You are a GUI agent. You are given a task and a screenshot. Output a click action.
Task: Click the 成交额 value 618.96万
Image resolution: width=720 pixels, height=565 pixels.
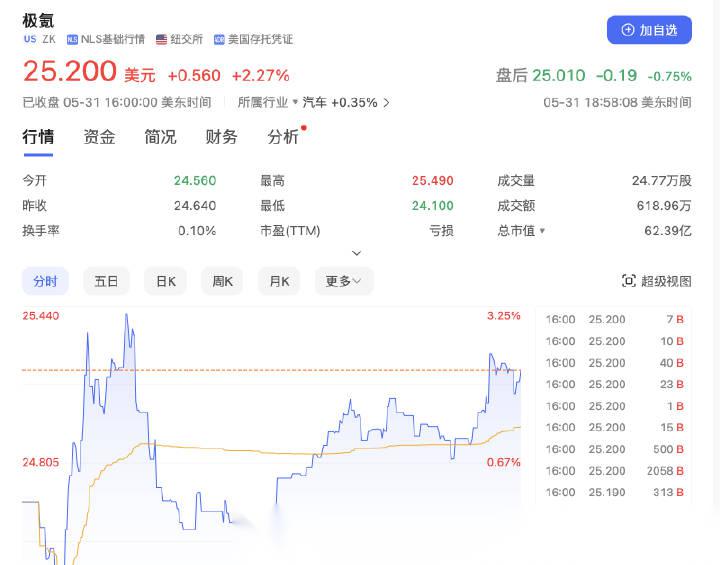click(x=664, y=205)
